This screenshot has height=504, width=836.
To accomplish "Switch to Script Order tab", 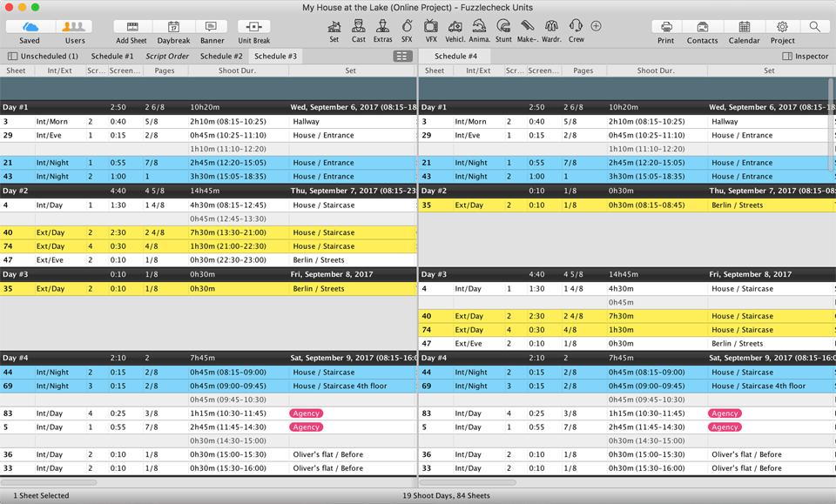I will tap(167, 56).
